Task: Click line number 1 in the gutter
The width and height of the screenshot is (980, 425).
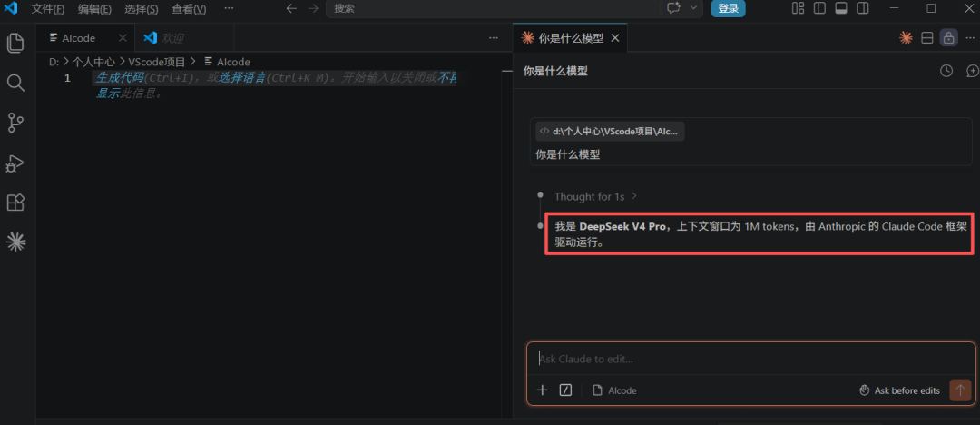Action: (x=67, y=78)
